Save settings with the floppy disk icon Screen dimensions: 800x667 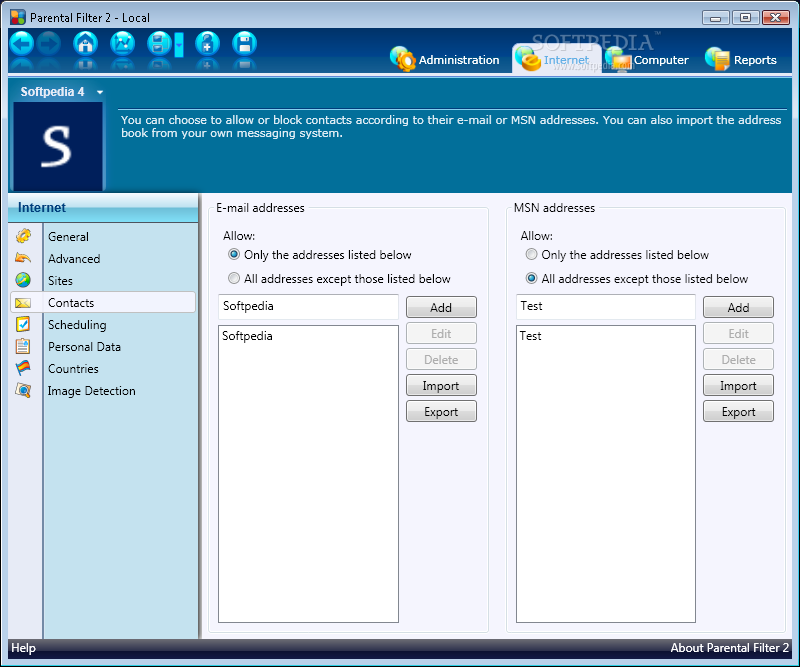(244, 44)
